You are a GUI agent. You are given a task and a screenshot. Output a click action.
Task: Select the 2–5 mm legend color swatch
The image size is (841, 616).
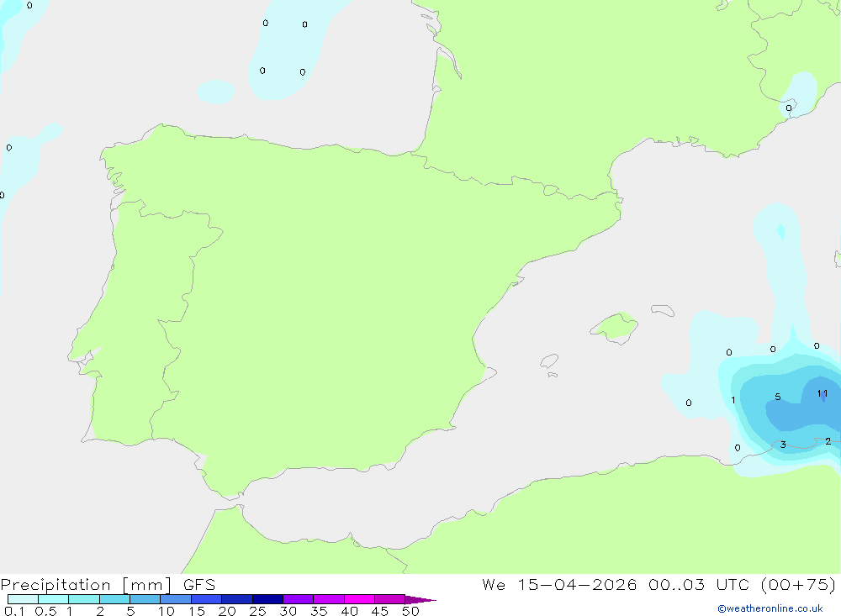point(114,599)
